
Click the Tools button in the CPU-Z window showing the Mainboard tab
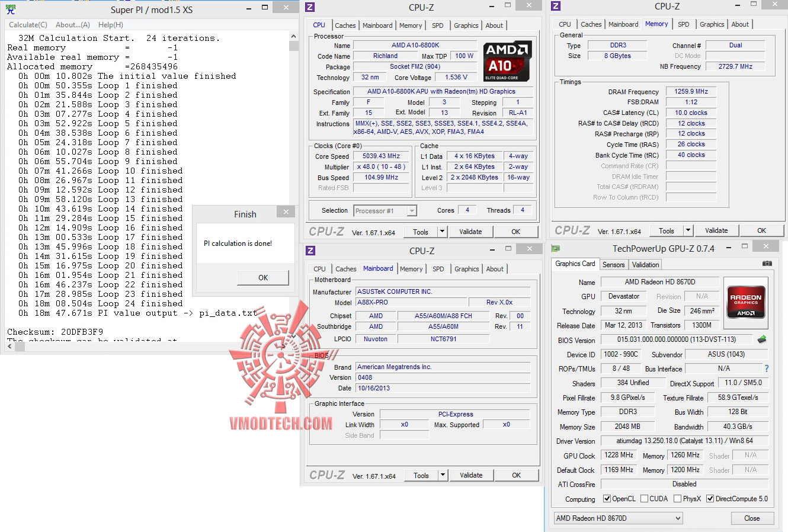(x=421, y=475)
